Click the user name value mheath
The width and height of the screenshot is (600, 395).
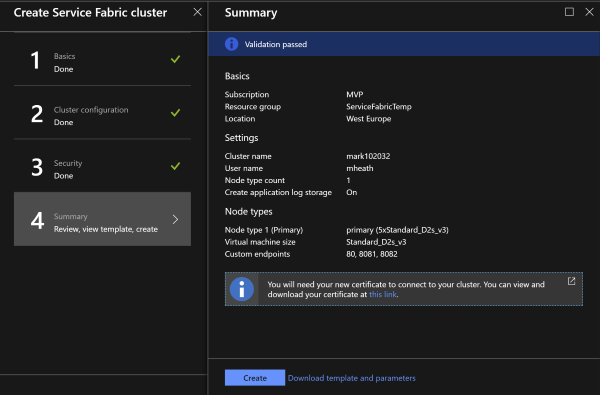[x=360, y=168]
